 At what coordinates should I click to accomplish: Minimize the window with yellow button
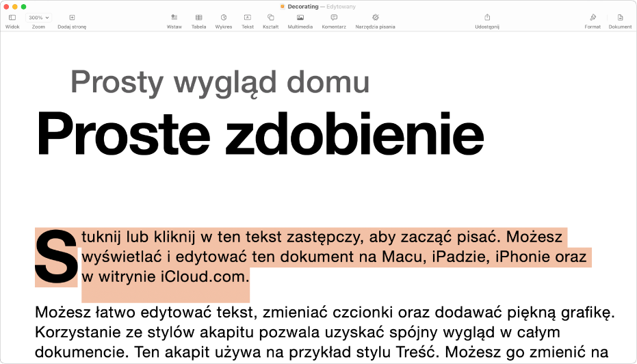pos(15,7)
